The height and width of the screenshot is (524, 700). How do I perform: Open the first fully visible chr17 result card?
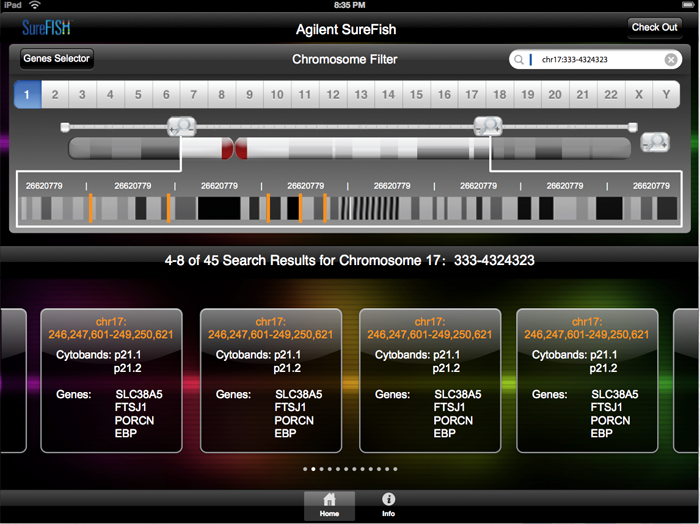point(111,380)
